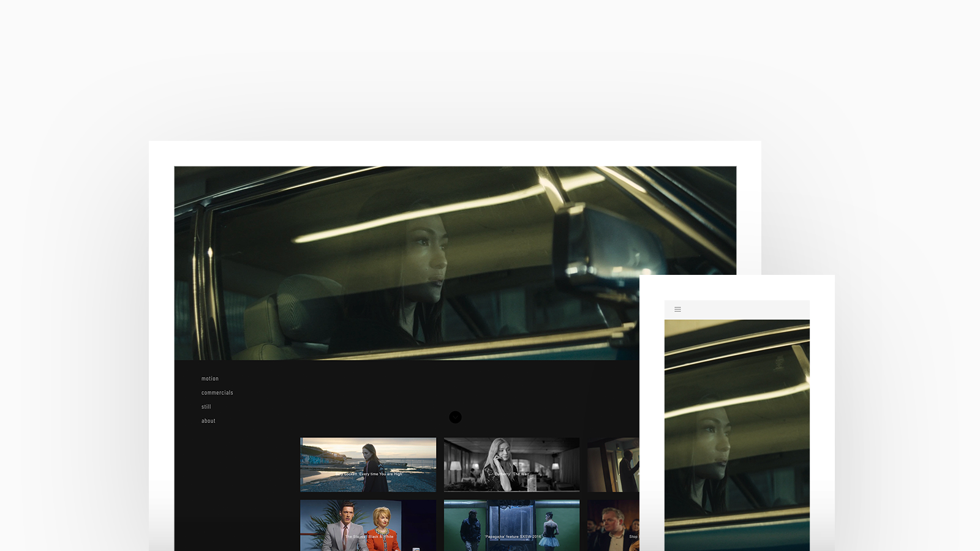This screenshot has width=980, height=551.
Task: Go to the commercials section
Action: 217,392
